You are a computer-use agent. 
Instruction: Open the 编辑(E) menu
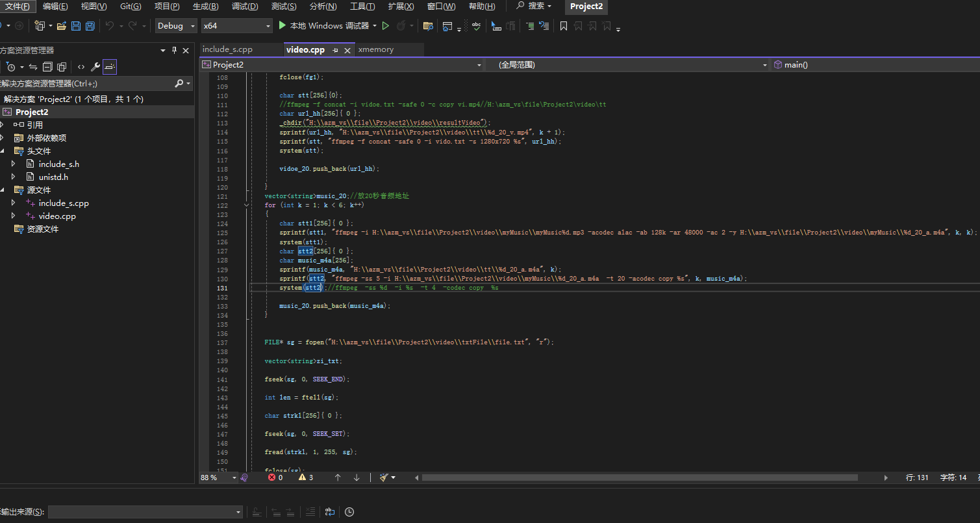[x=56, y=6]
